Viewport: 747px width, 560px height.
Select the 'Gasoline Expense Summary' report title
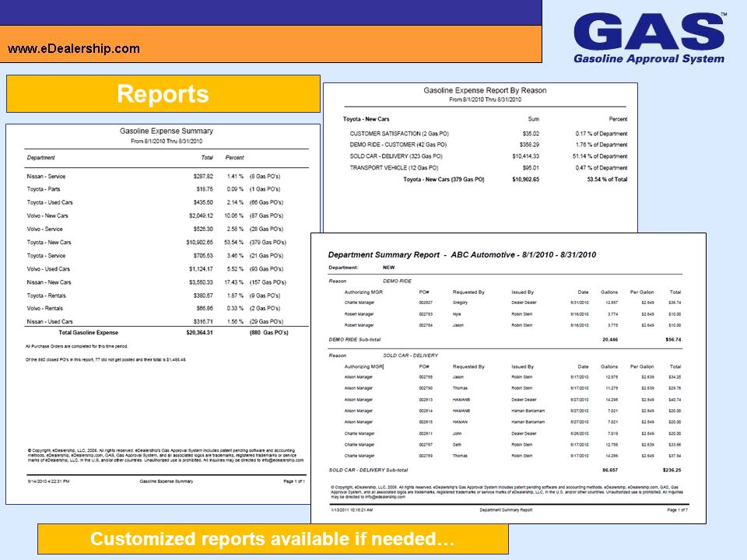(167, 131)
